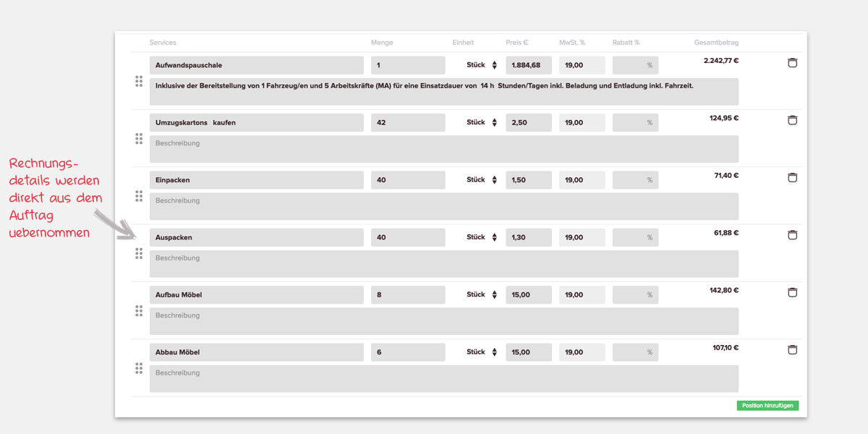Viewport: 868px width, 434px height.
Task: Focus the Rabatt % field for Einpacken
Action: click(635, 180)
